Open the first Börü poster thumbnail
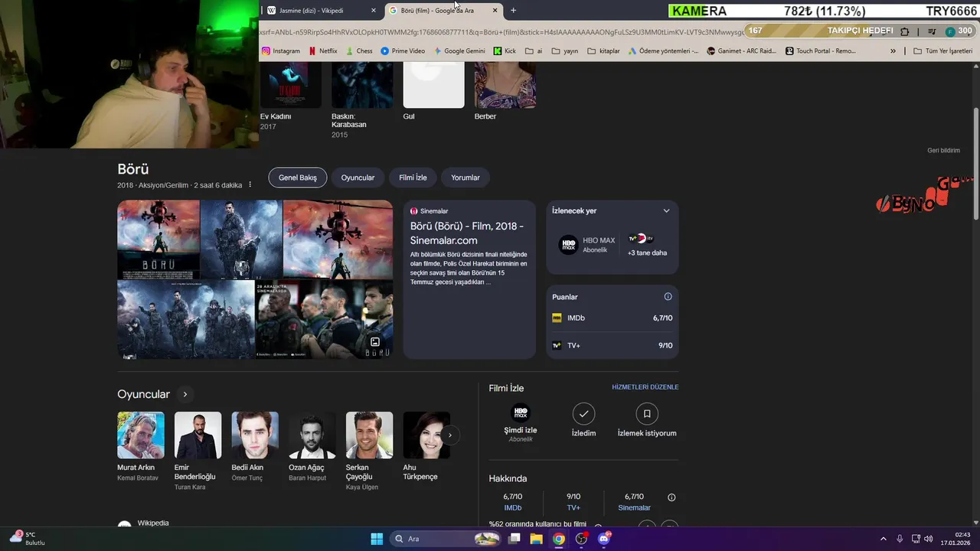 tap(158, 240)
